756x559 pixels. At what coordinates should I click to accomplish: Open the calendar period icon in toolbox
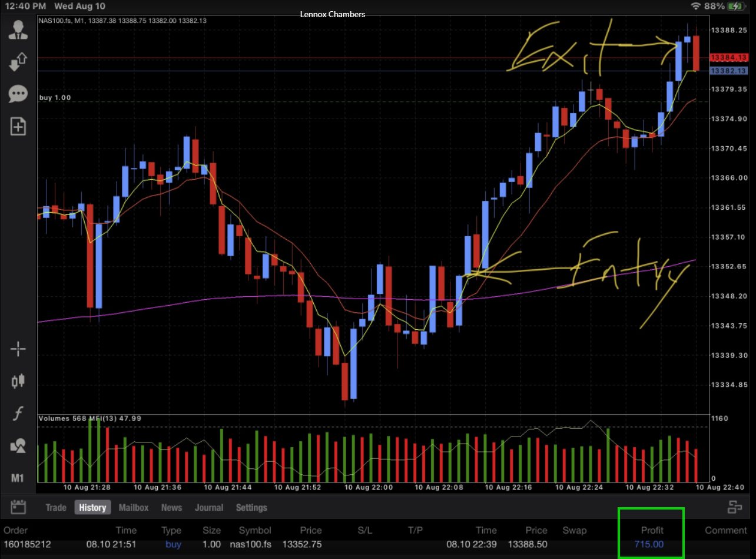pos(18,507)
